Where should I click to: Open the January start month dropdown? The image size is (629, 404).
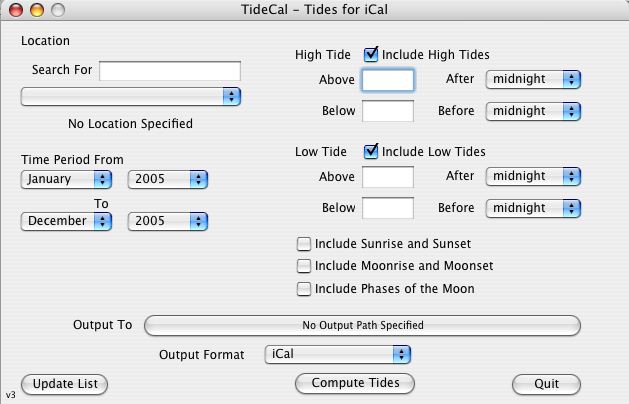point(66,179)
